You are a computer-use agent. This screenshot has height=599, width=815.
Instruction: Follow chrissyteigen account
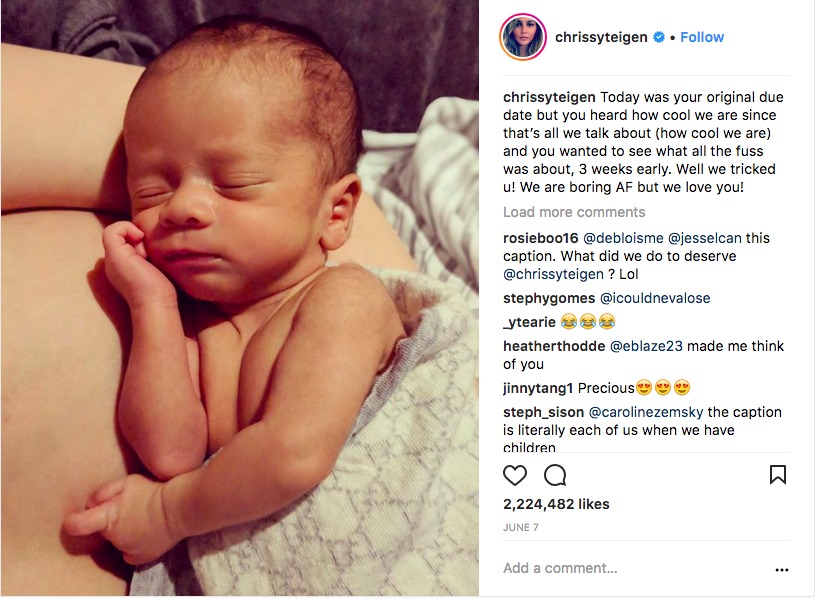tap(702, 37)
